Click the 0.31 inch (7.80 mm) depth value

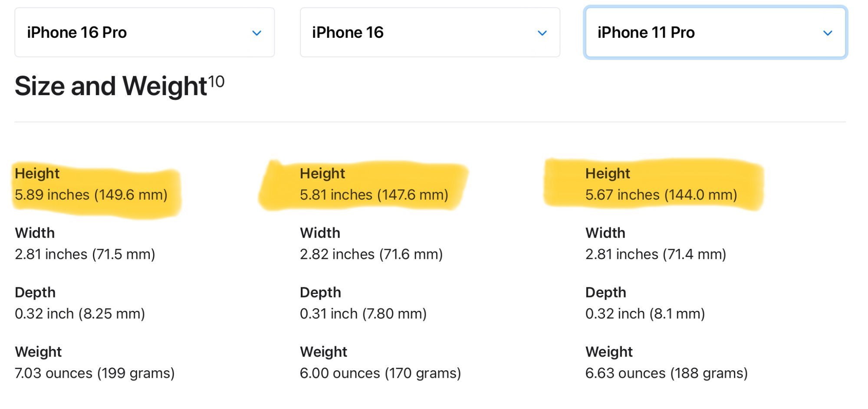363,314
